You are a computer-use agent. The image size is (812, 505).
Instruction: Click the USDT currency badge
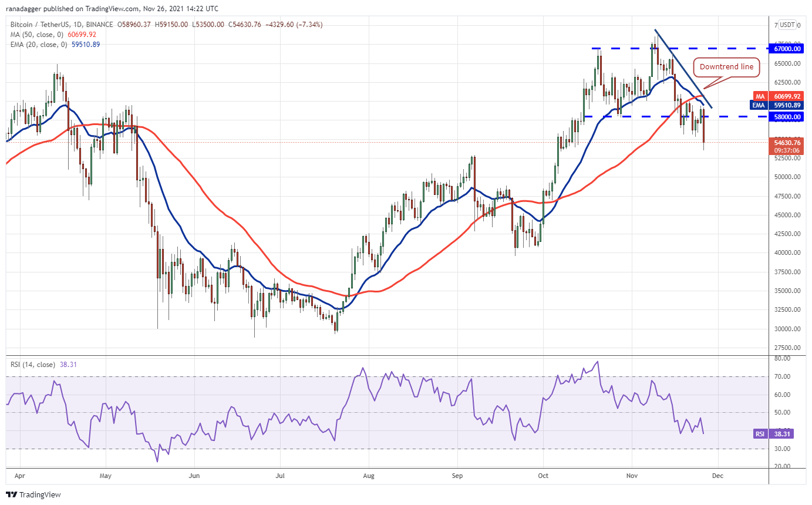pos(787,25)
